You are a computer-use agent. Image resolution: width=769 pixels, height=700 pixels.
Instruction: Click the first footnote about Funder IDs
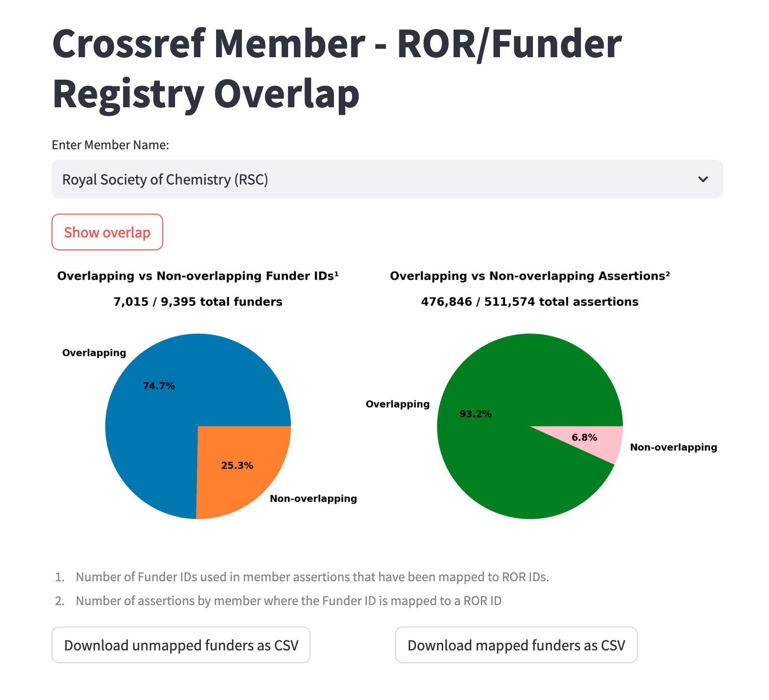coord(312,577)
